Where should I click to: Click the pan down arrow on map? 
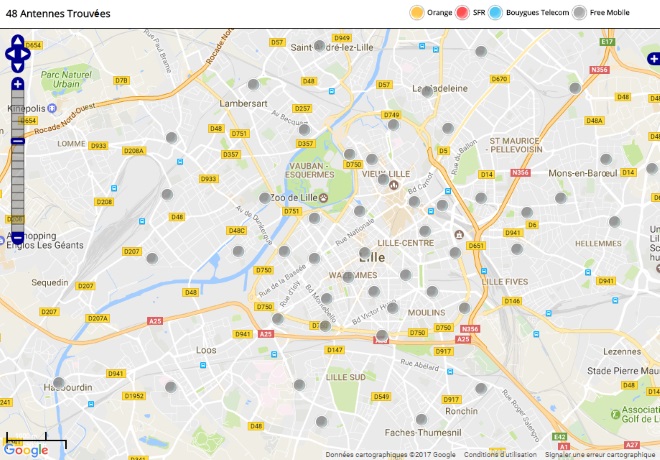pyautogui.click(x=18, y=66)
